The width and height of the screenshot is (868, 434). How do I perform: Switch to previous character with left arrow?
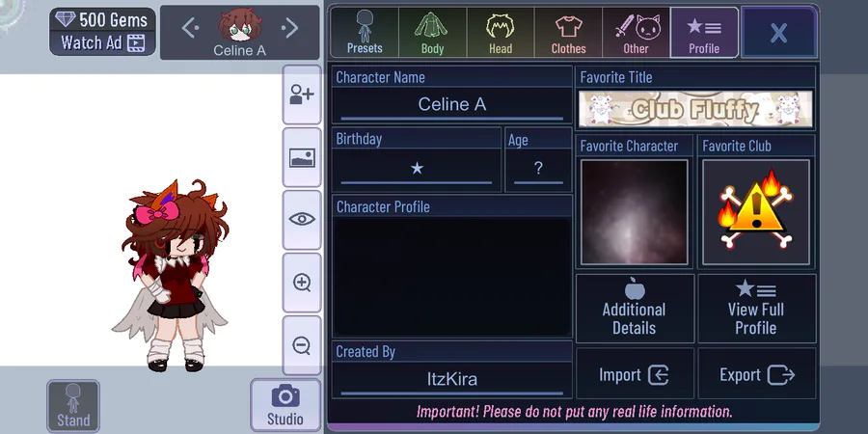point(190,28)
